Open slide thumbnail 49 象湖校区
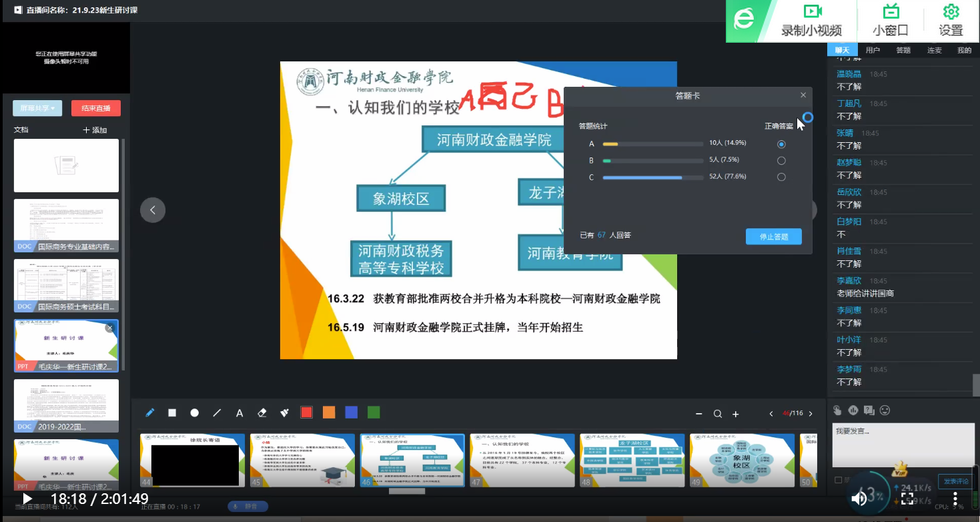Screen dimensions: 980x522 click(742, 460)
